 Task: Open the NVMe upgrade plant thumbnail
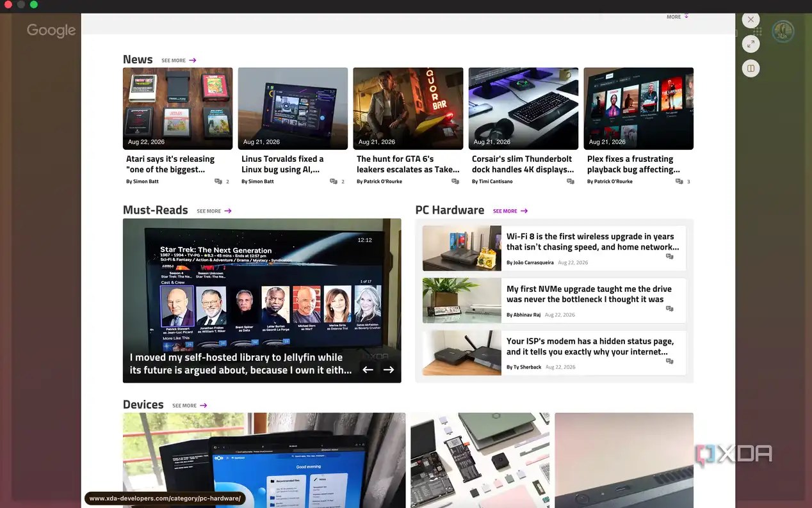click(462, 301)
